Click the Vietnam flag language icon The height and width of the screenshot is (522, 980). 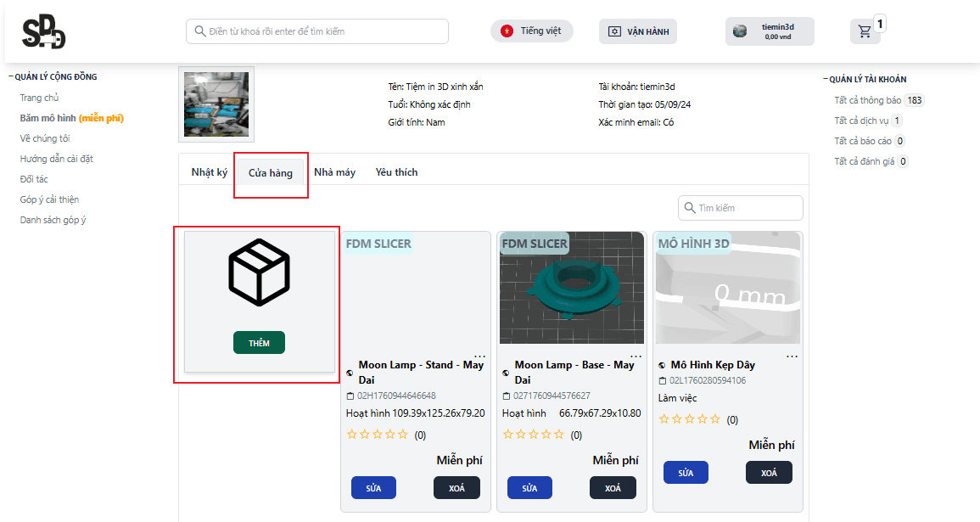click(x=507, y=31)
